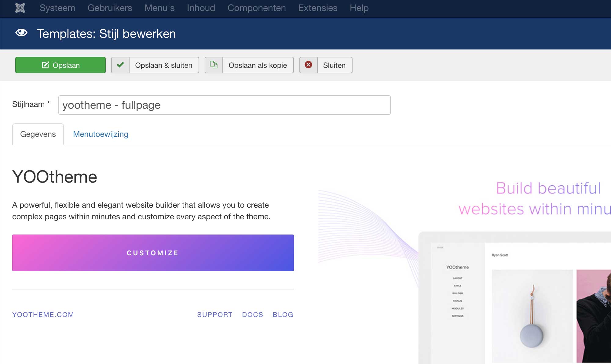Viewport: 611px width, 364px height.
Task: Click Opslaan & sluiten button
Action: tap(155, 65)
